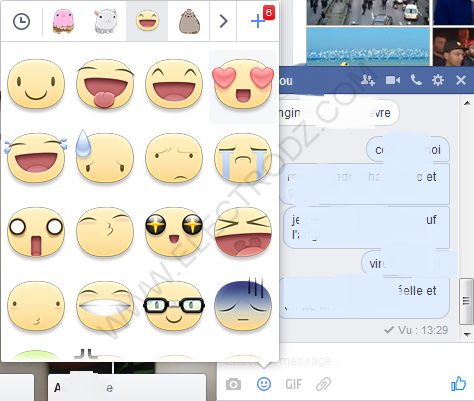Send the simple smiling face sticker
474x401 pixels.
[x=36, y=84]
